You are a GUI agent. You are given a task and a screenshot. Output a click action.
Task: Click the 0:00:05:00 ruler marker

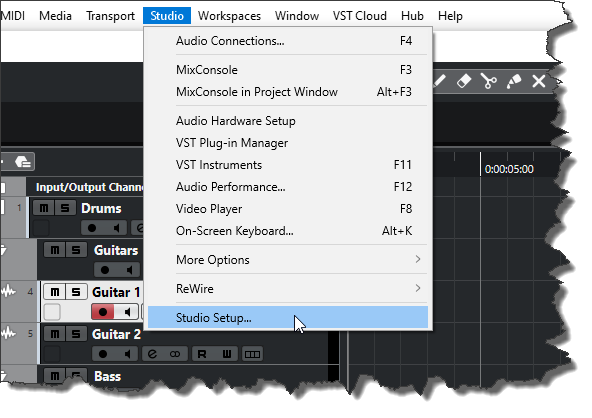point(509,169)
